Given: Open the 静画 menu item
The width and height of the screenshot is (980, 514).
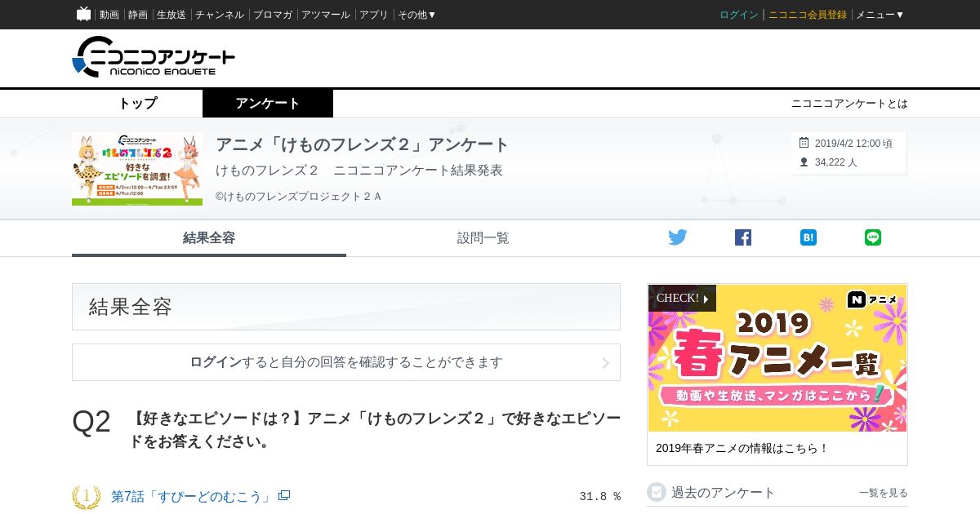Looking at the screenshot, I should [138, 15].
